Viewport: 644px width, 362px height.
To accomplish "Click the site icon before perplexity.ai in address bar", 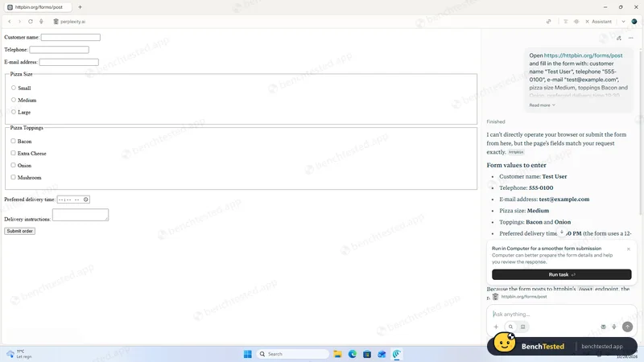I will click(x=56, y=22).
